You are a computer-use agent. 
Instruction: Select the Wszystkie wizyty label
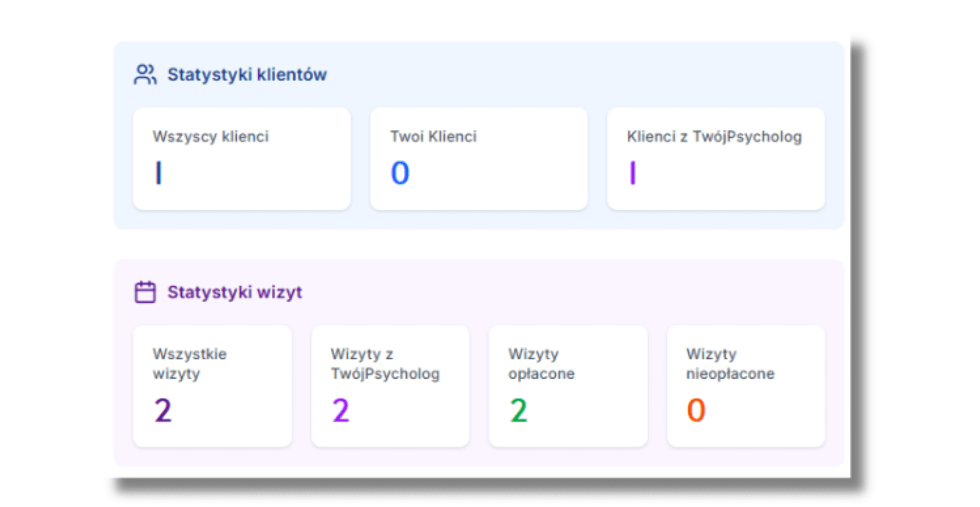point(190,363)
